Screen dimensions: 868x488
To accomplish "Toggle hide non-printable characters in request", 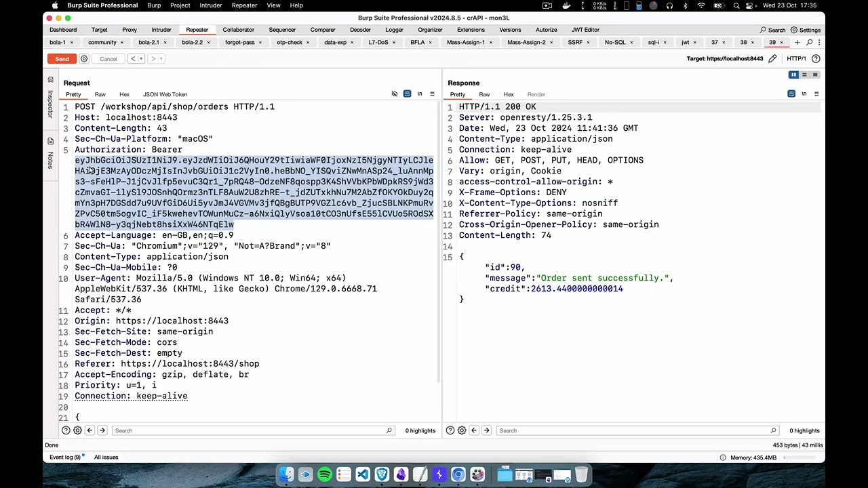I will [395, 94].
